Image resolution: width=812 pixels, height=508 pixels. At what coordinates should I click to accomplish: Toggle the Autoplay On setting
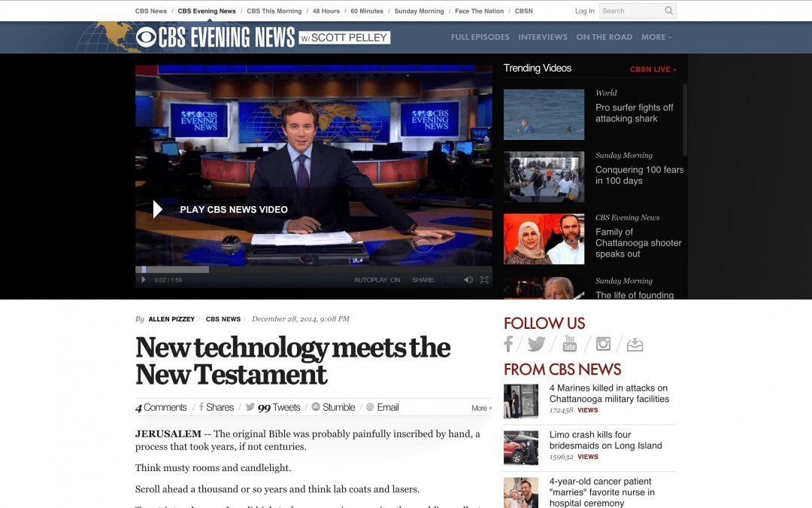377,280
